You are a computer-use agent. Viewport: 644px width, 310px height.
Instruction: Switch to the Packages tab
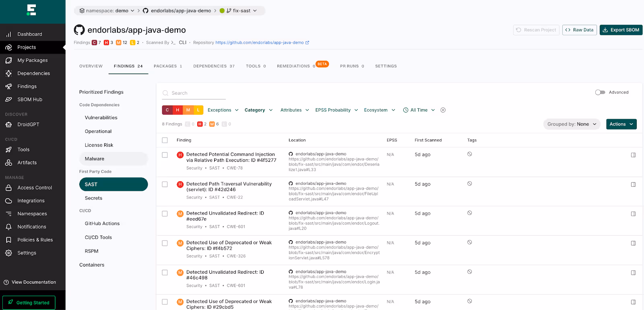[168, 66]
